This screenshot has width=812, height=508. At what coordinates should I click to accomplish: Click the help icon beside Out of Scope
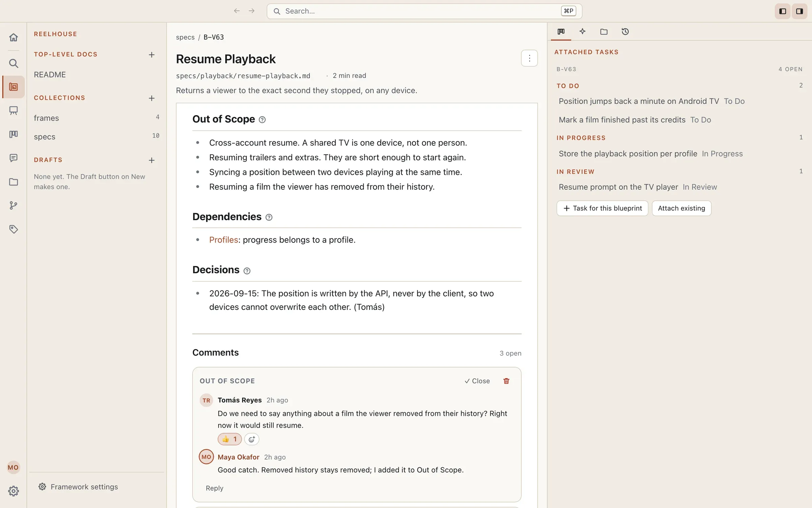coord(262,120)
